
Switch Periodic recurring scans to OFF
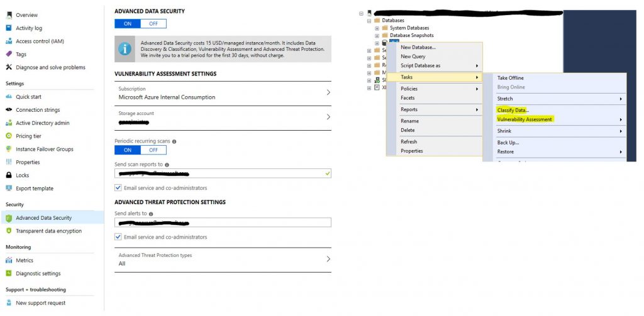153,150
